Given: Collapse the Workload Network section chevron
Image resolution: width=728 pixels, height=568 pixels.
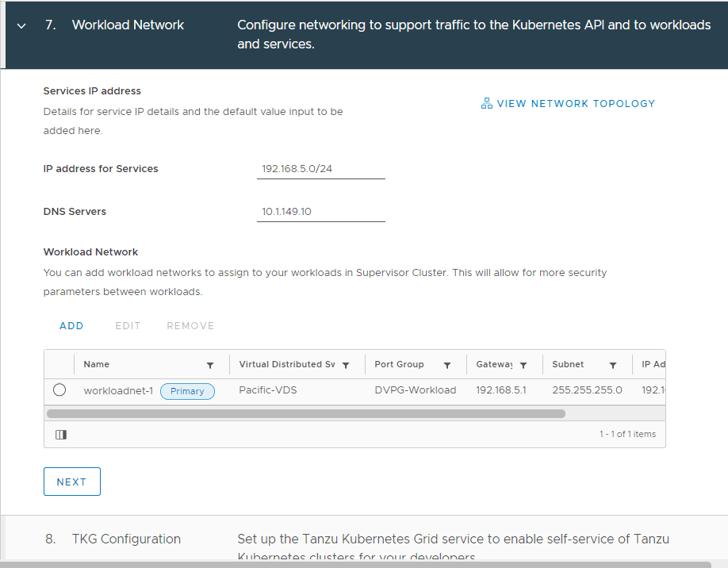Looking at the screenshot, I should click(x=21, y=25).
